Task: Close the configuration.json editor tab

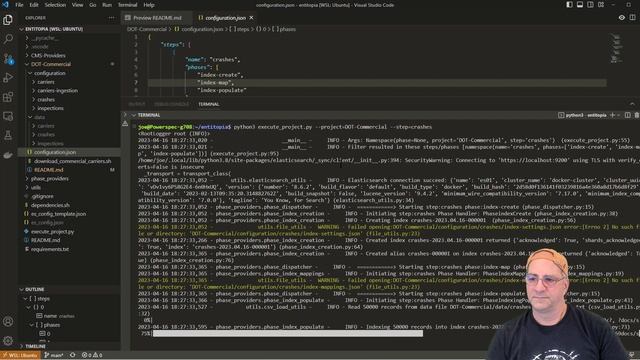Action: (251, 18)
